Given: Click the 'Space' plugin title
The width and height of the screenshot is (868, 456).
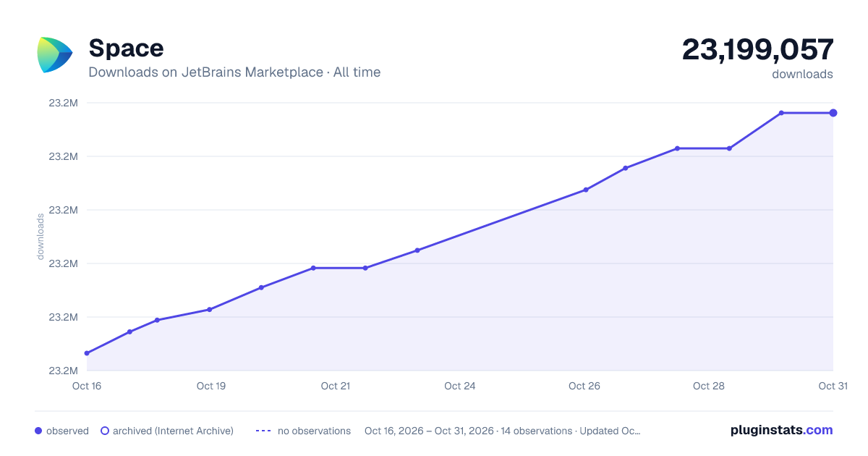Looking at the screenshot, I should (x=126, y=48).
